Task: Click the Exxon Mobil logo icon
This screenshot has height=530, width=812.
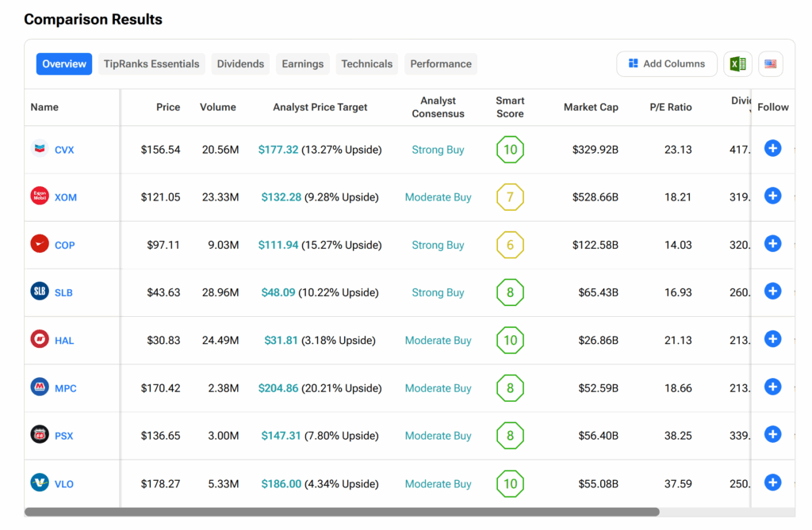Action: (39, 196)
